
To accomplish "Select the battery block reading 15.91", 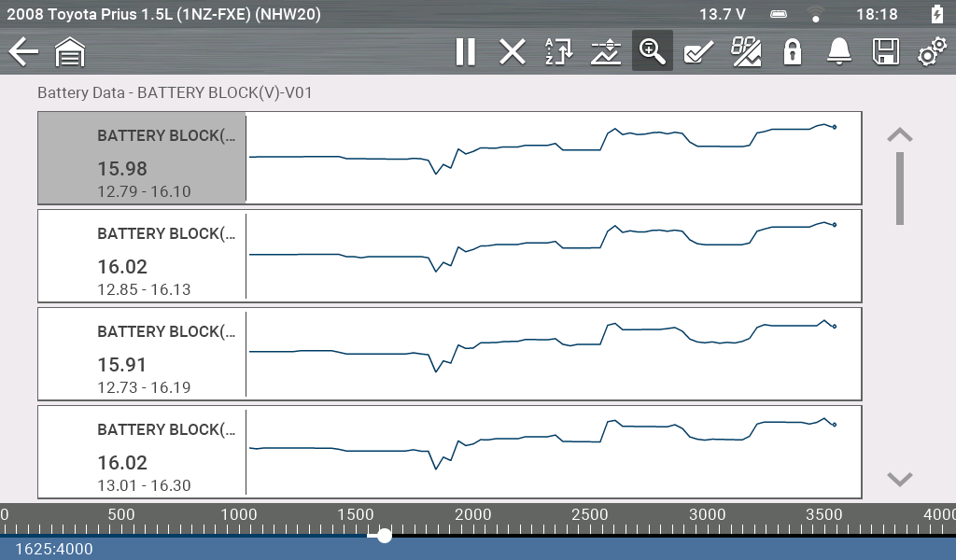I will click(142, 354).
